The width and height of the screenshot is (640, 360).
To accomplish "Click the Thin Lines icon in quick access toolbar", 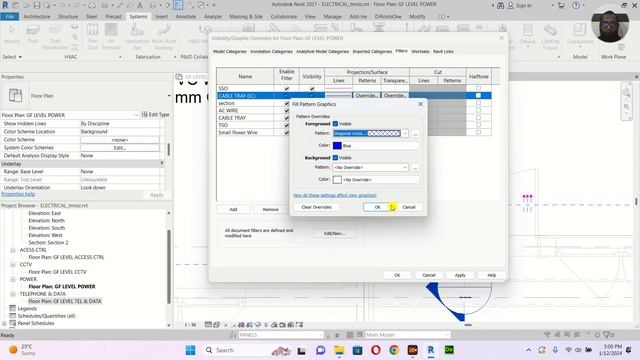I will [178, 5].
